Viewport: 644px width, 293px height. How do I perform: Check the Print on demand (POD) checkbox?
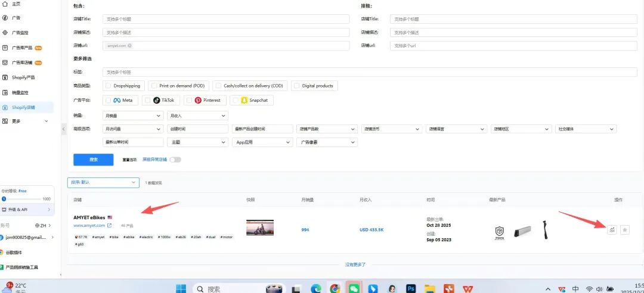[x=154, y=86]
